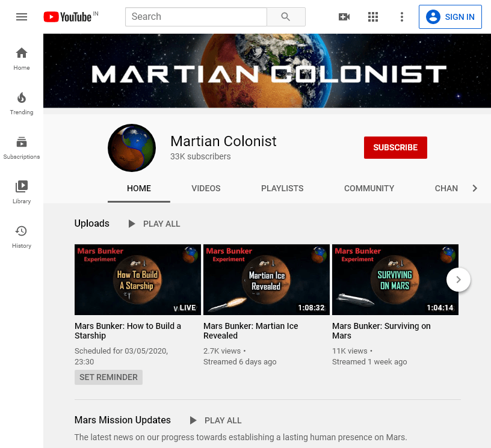Show next uploads with carousel arrow
491x448 pixels.
pos(459,280)
